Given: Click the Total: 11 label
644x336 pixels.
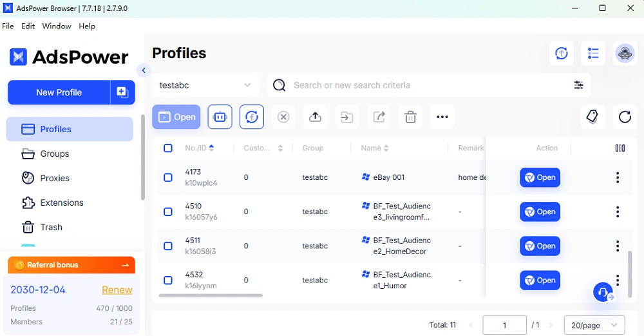Looking at the screenshot, I should tap(442, 325).
